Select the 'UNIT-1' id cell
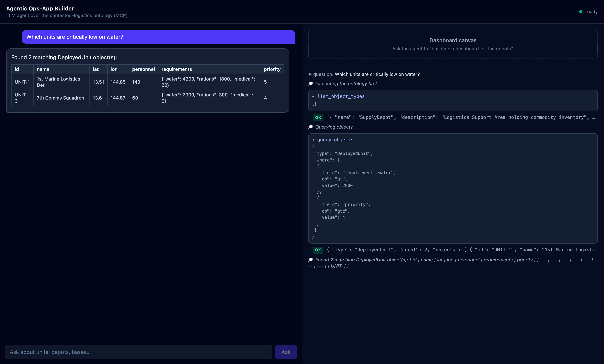 pos(22,82)
